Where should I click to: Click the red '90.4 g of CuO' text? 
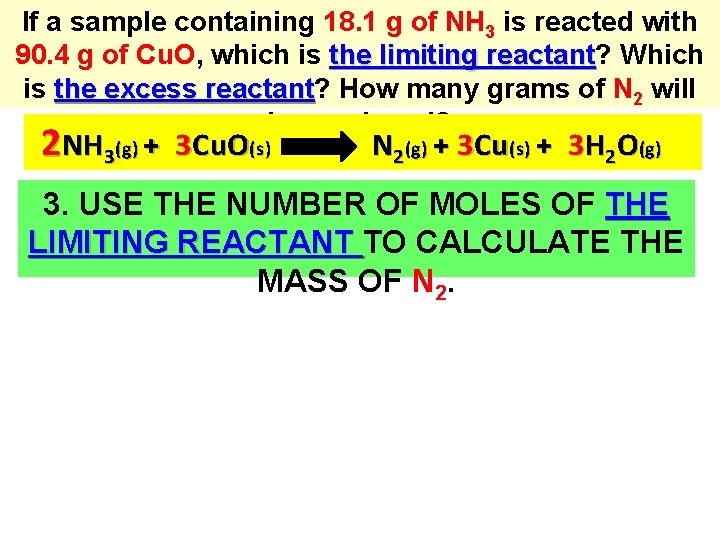click(106, 56)
